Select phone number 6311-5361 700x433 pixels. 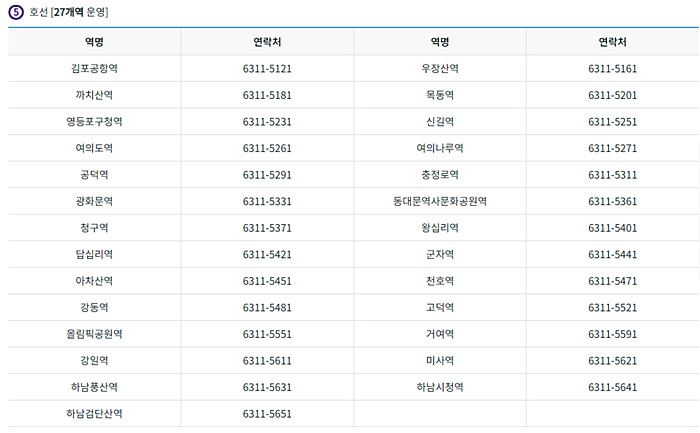pos(612,201)
